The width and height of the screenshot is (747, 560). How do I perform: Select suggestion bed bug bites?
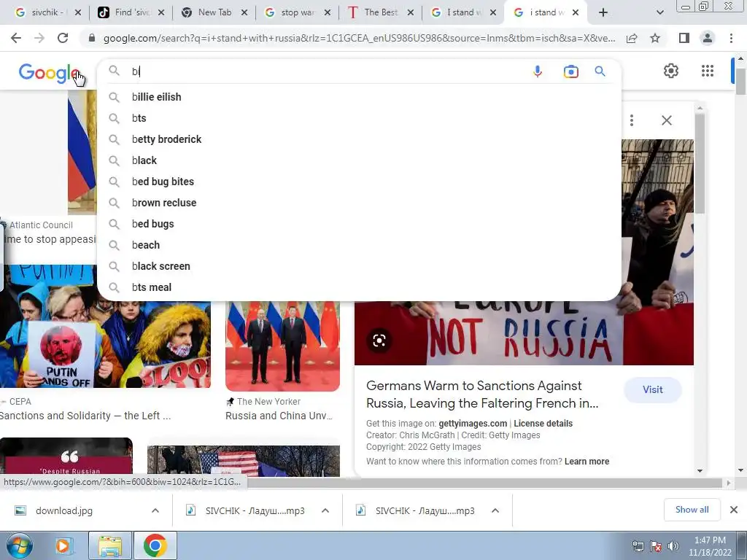tap(359, 182)
